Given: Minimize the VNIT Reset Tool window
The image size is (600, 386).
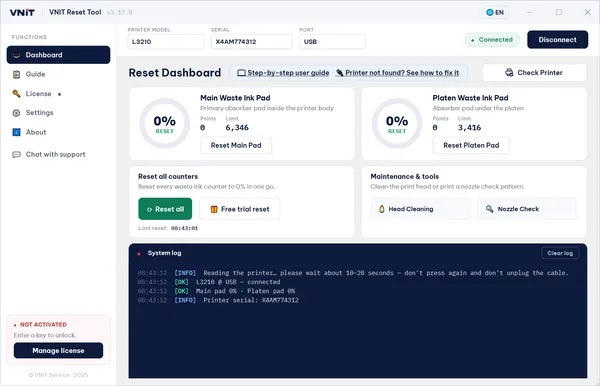Looking at the screenshot, I should 530,12.
